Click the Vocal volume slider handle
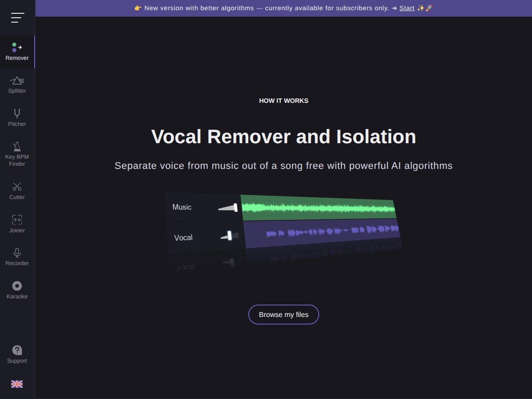Image resolution: width=532 pixels, height=399 pixels. pyautogui.click(x=229, y=236)
